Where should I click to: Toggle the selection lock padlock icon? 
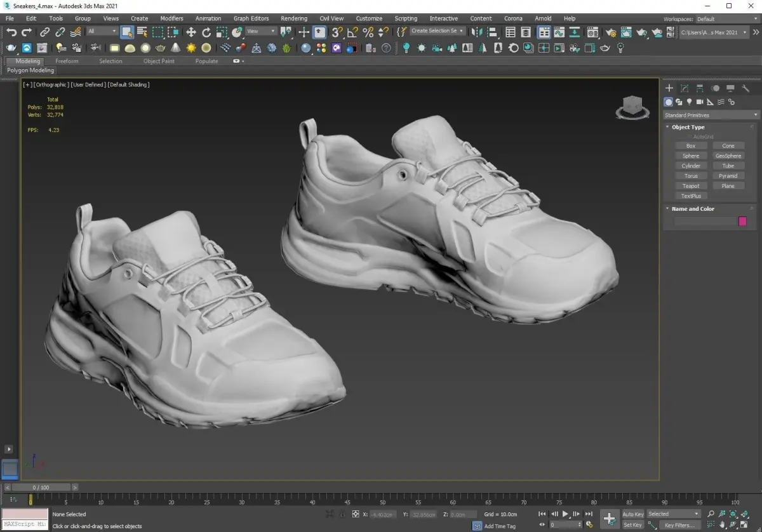[342, 514]
